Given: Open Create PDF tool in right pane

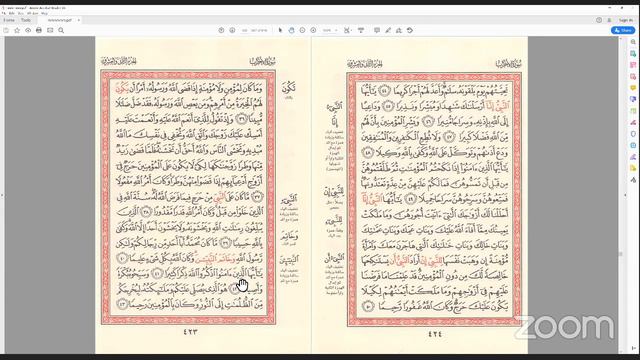Looking at the screenshot, I should point(633,76).
